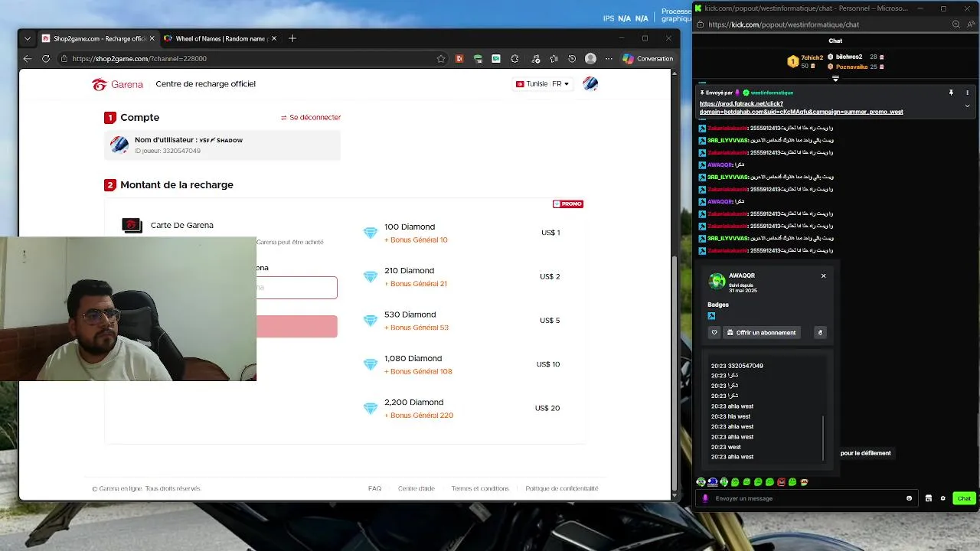This screenshot has width=980, height=551.
Task: Click westinformatique sender name in pinned message
Action: coord(772,93)
